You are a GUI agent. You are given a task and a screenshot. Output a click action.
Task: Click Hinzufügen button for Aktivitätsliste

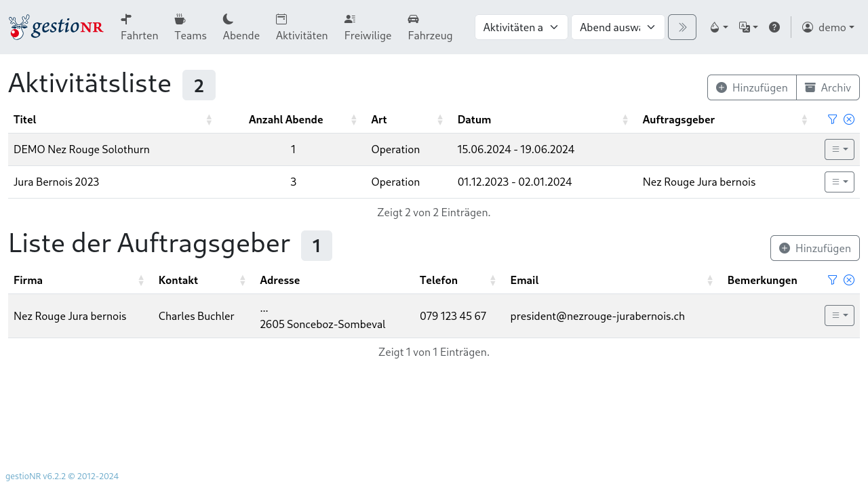pyautogui.click(x=751, y=87)
